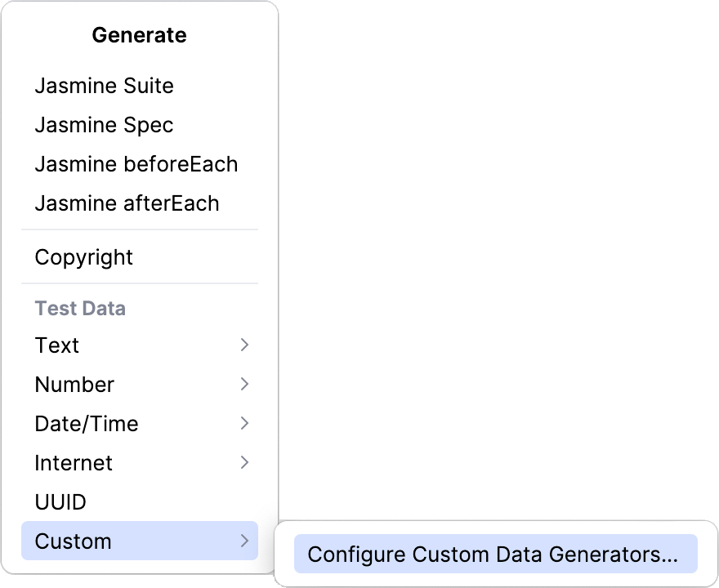
Task: Select the Jasmine beforeEach entry
Action: click(136, 164)
